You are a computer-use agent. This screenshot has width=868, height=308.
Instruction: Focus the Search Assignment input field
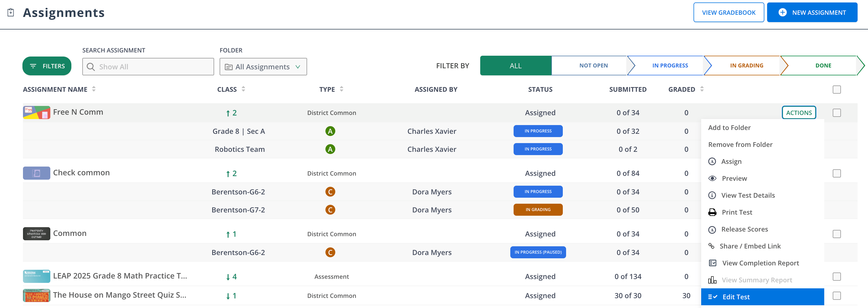click(x=148, y=67)
